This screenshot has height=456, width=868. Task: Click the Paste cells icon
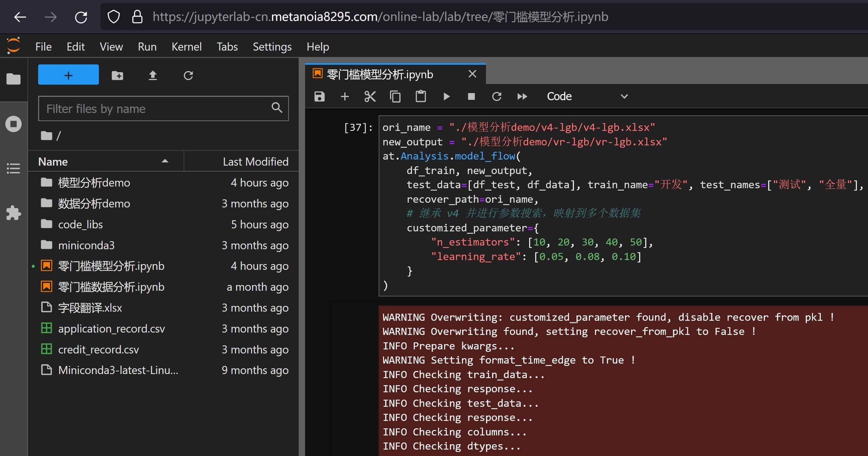(x=421, y=96)
